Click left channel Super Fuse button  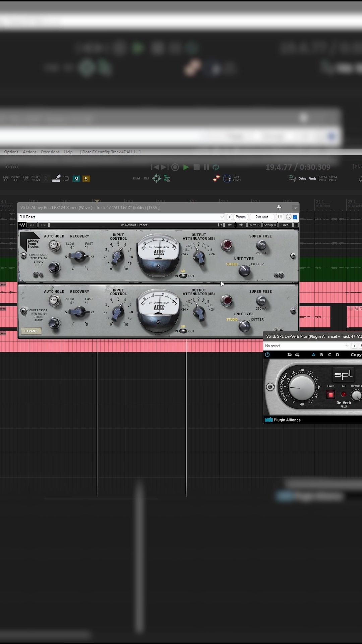[262, 245]
